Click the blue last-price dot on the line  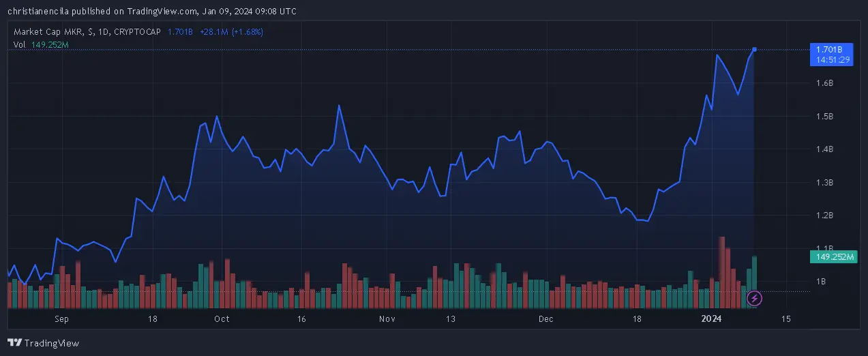coord(754,49)
